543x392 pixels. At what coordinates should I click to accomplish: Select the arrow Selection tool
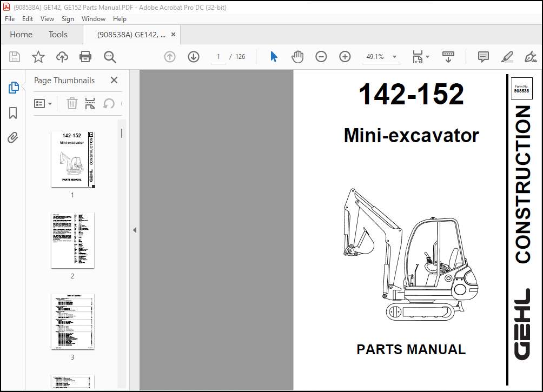tap(274, 57)
